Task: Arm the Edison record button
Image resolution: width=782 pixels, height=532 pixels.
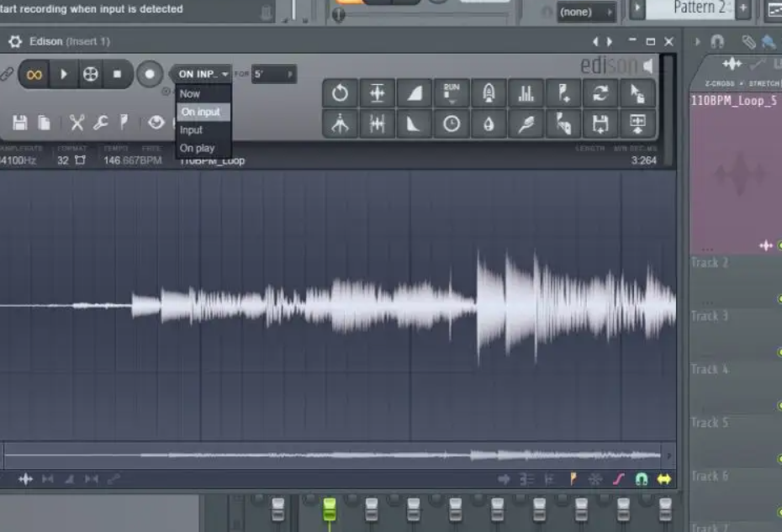Action: (x=149, y=74)
